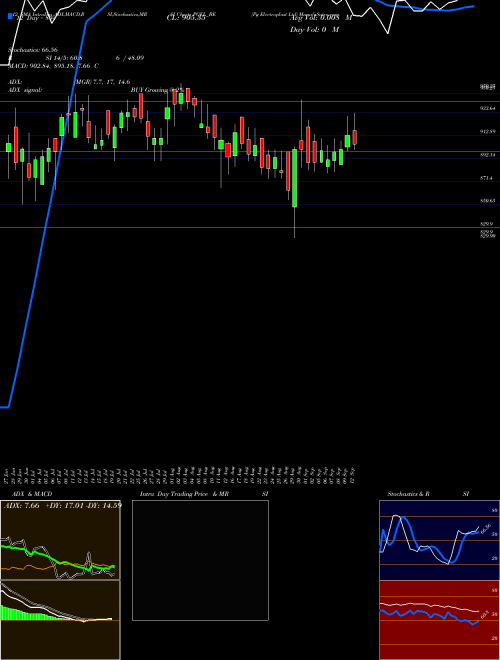Click the 871.4 price axis label
The width and height of the screenshot is (500, 660).
487,178
